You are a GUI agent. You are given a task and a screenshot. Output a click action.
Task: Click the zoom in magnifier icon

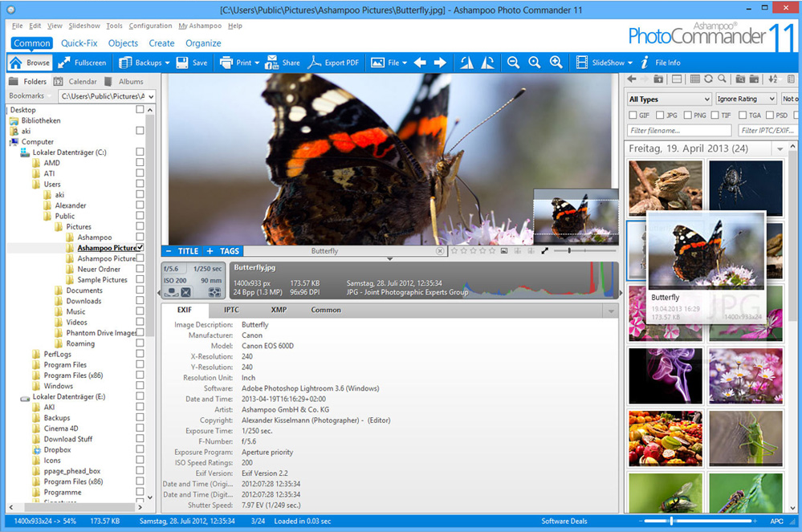556,63
